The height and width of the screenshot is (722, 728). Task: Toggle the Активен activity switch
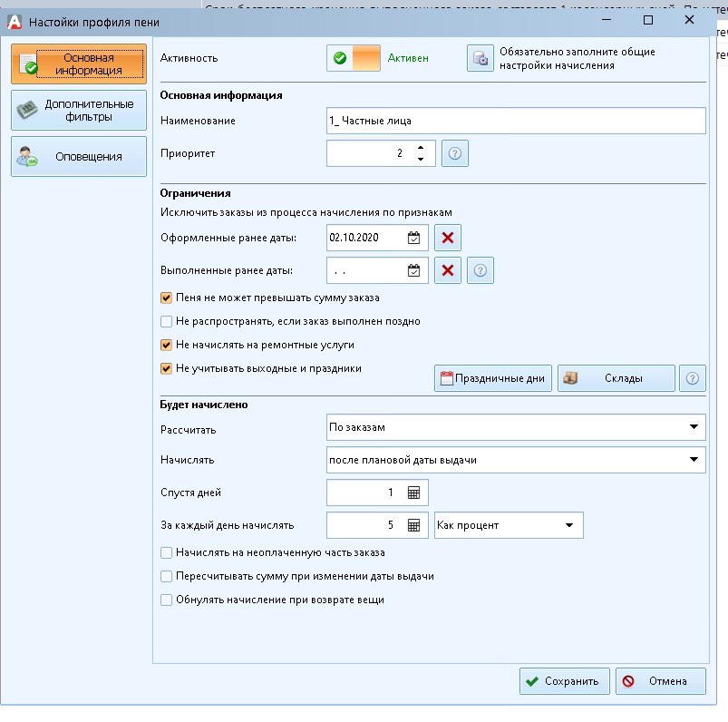coord(354,58)
